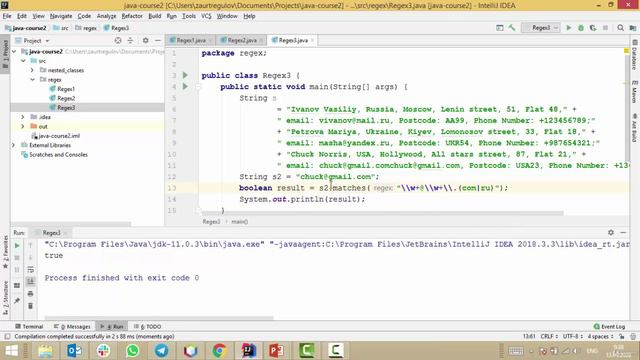Screen dimensions: 640x360
Task: Stop process in the Run panel
Action: pos(17,258)
